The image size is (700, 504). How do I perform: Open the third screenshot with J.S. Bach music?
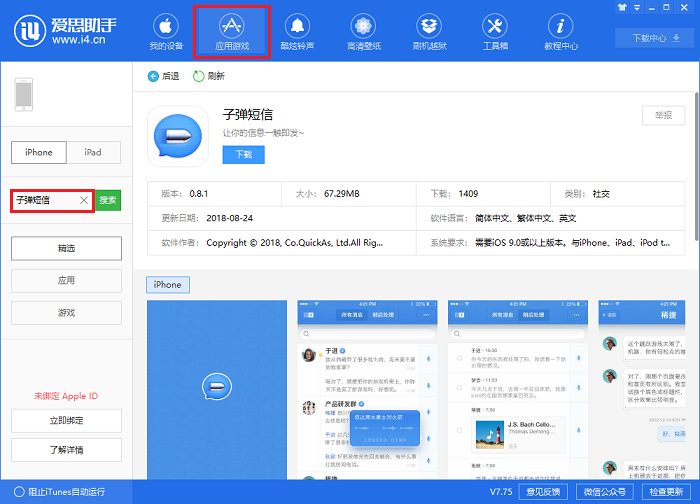click(x=518, y=390)
